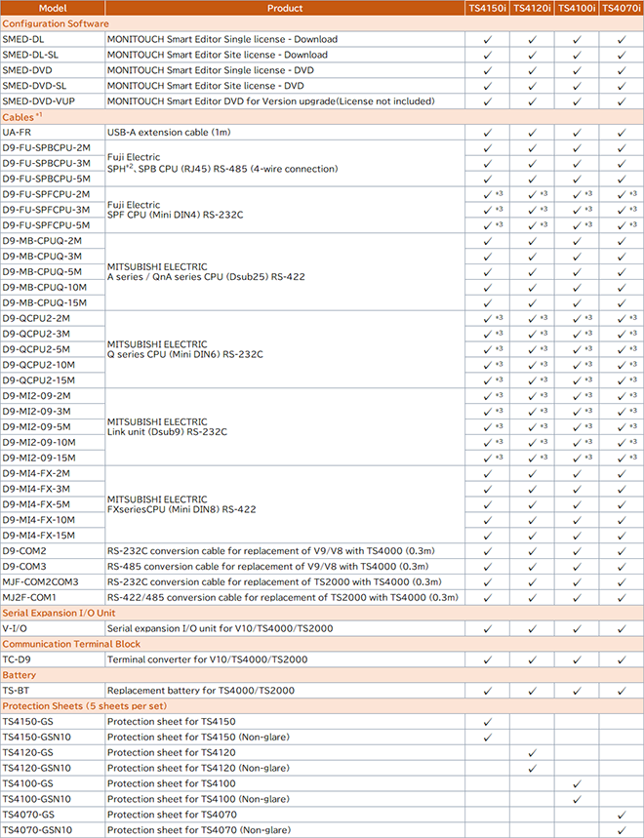Click Protection sheet for TS4070 (Non-glare)
This screenshot has height=838, width=644.
[199, 830]
